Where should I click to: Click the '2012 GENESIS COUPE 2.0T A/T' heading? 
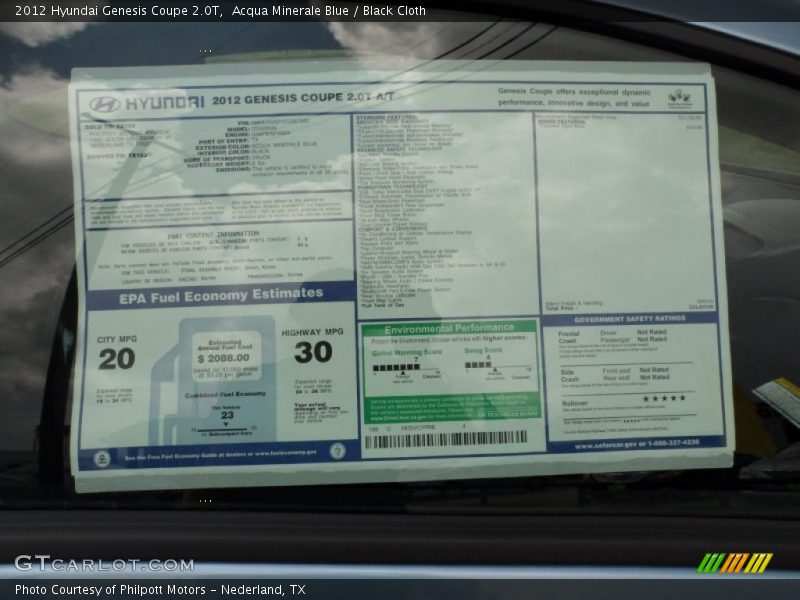(303, 98)
